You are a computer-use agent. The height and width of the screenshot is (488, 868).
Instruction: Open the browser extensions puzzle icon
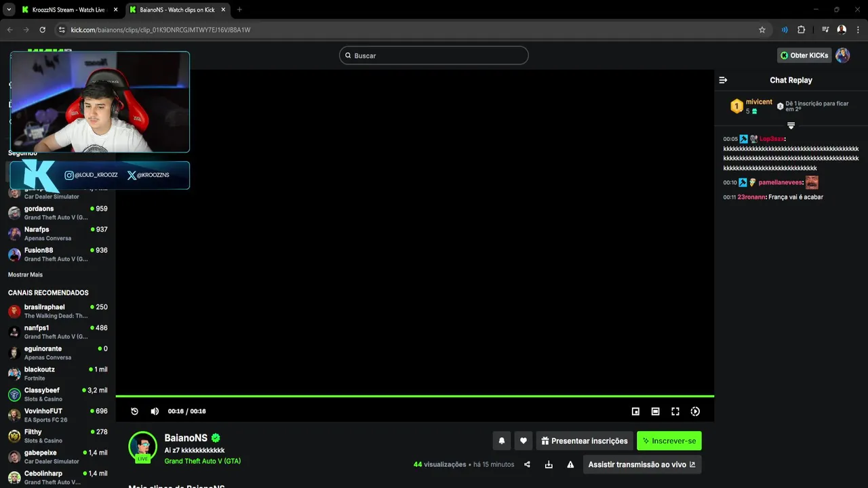click(x=801, y=30)
